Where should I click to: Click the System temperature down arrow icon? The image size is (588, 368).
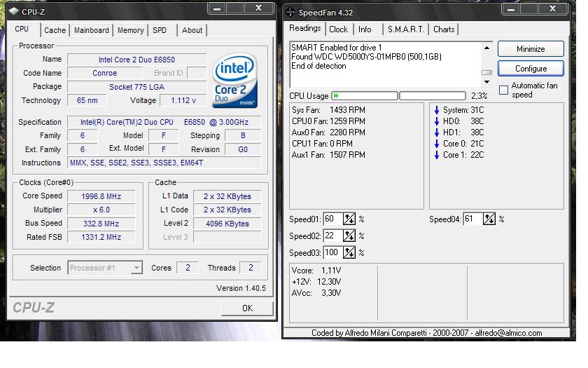click(437, 110)
